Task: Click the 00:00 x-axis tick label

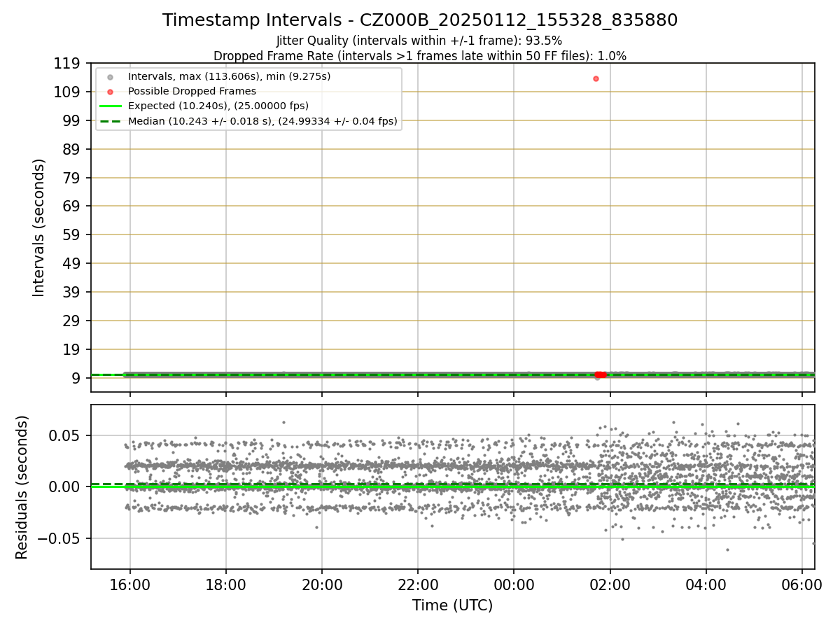Action: [x=514, y=585]
